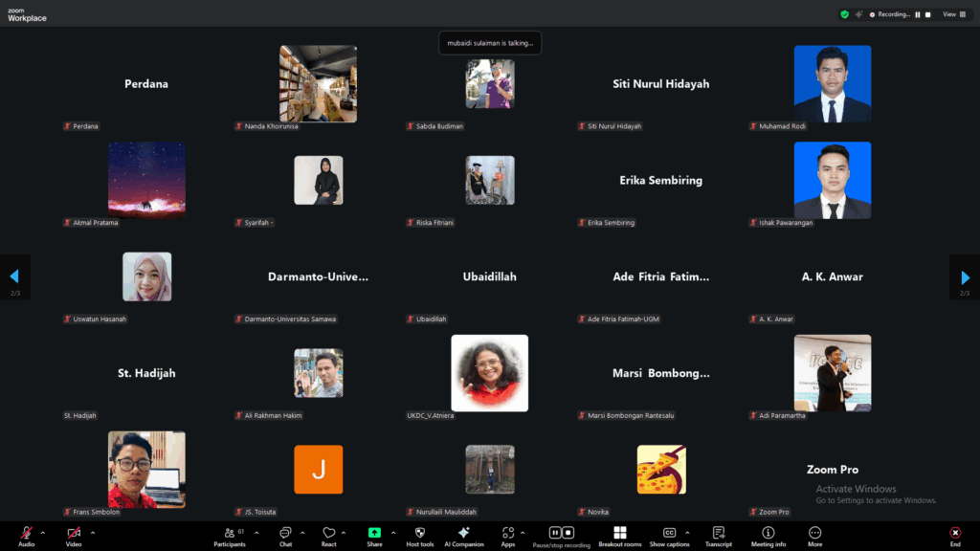Expand the Share options arrow
This screenshot has height=551, width=980.
(393, 533)
